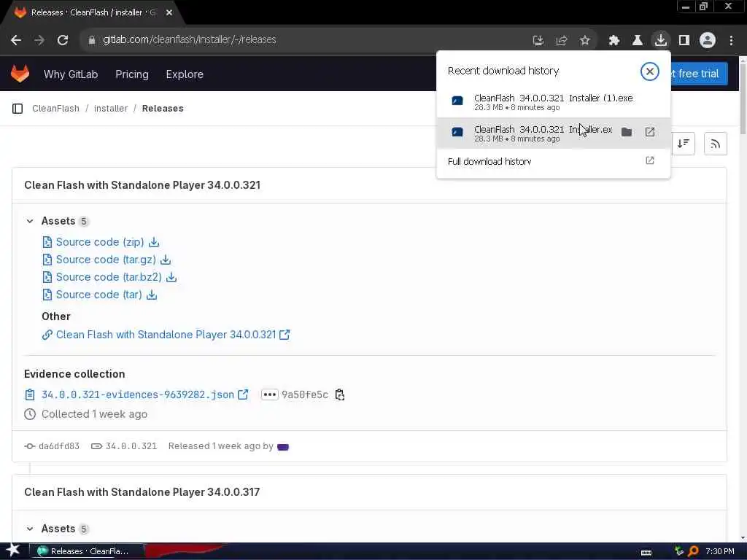The height and width of the screenshot is (560, 747).
Task: Close the Releases browser tab
Action: tap(169, 13)
